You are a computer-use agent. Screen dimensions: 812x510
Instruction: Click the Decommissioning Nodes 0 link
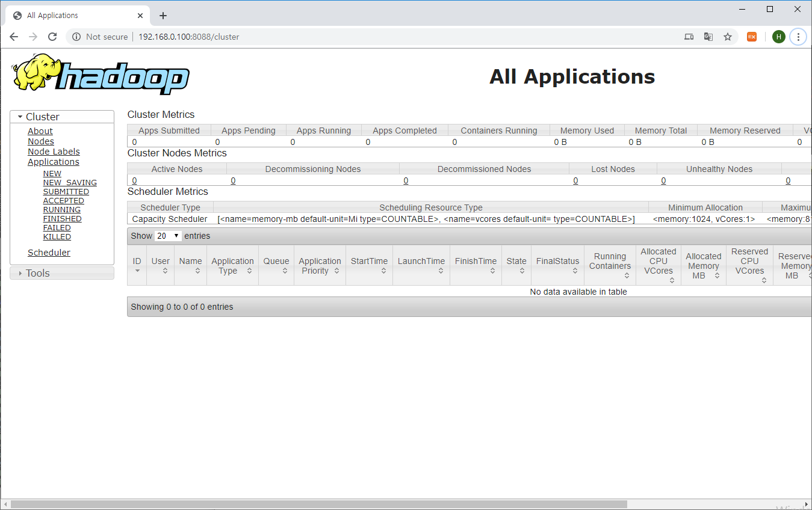pyautogui.click(x=233, y=180)
